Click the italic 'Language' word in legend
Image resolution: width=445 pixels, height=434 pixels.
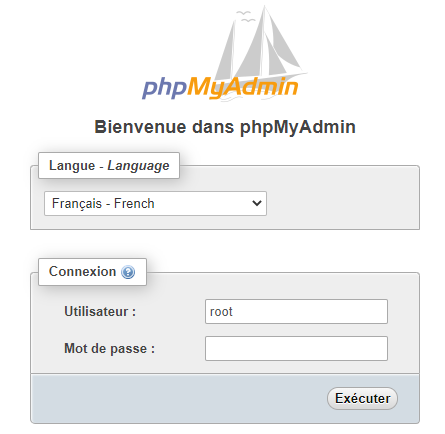138,166
